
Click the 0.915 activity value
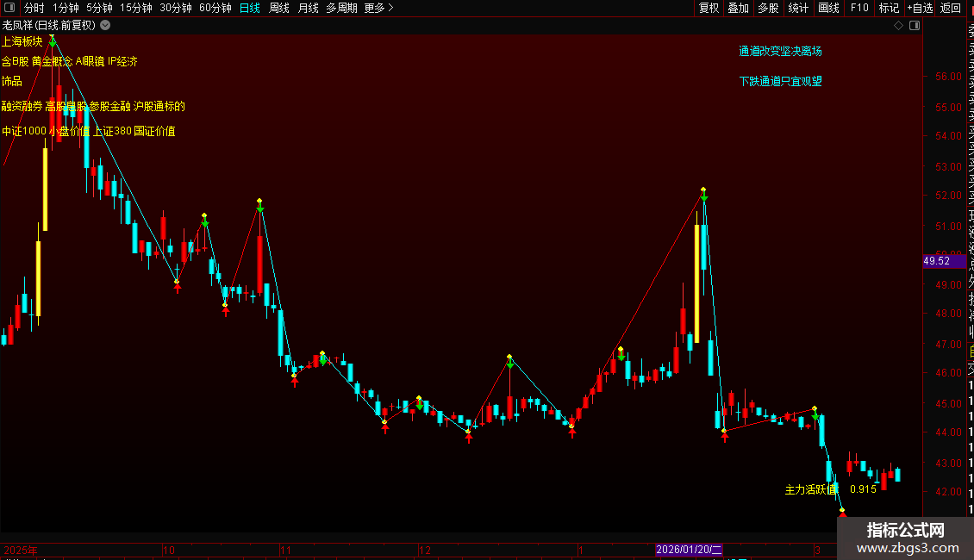pyautogui.click(x=864, y=489)
